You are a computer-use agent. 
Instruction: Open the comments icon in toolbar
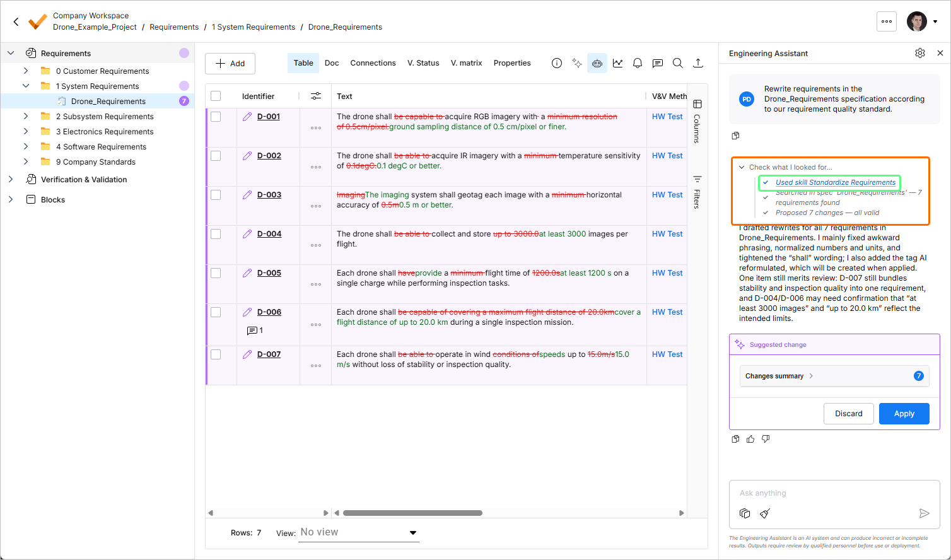[658, 63]
